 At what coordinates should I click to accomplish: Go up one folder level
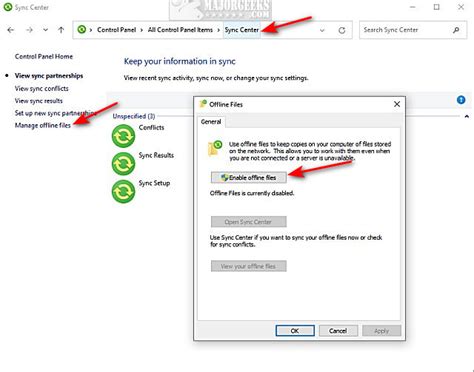pos(61,30)
